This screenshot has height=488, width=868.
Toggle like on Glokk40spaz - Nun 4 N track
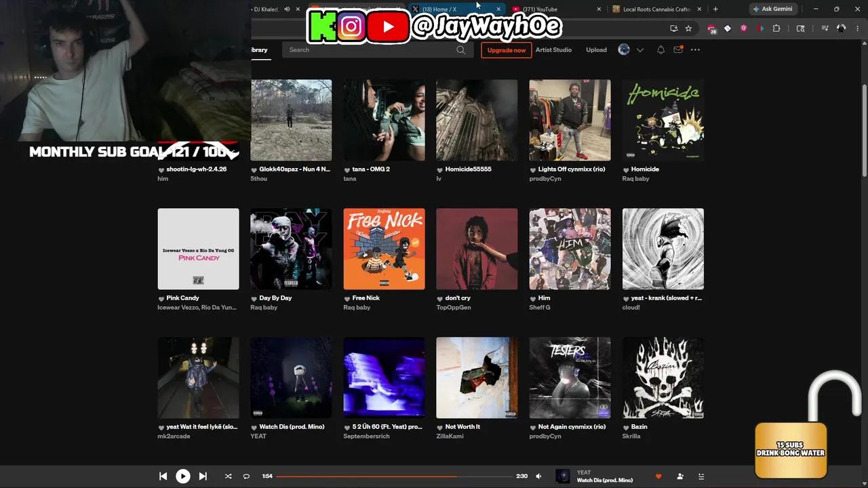[254, 169]
